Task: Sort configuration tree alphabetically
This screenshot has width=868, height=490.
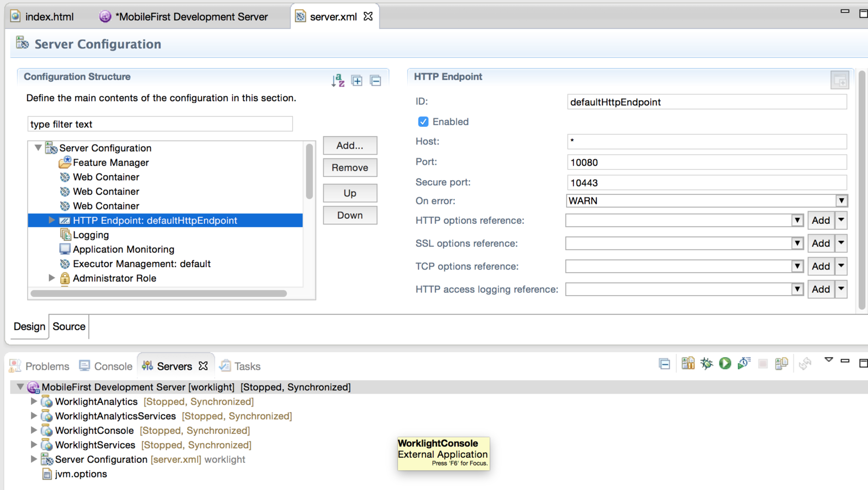Action: [338, 81]
